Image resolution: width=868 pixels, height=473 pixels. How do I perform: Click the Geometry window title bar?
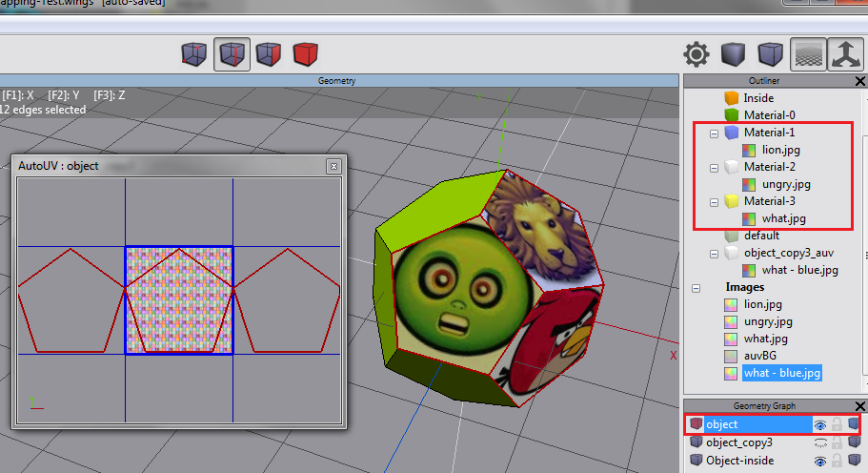click(336, 81)
